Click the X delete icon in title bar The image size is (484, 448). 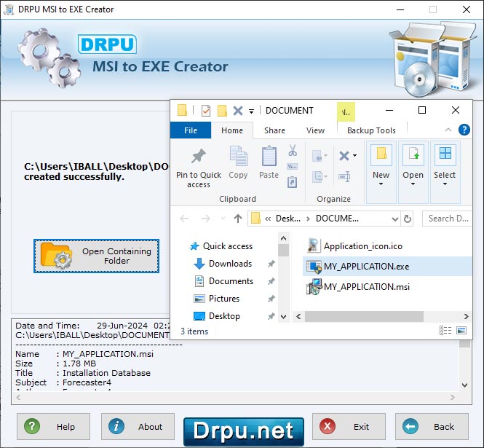coord(238,111)
